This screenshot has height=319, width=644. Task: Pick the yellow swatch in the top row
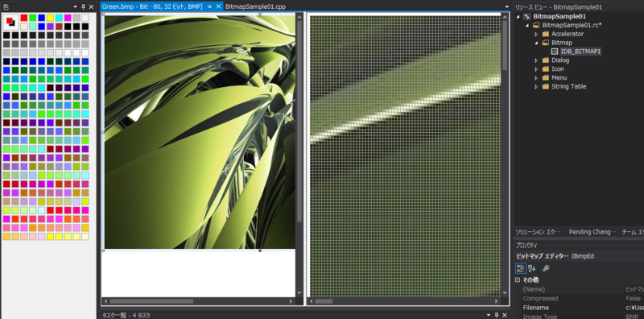[50, 18]
